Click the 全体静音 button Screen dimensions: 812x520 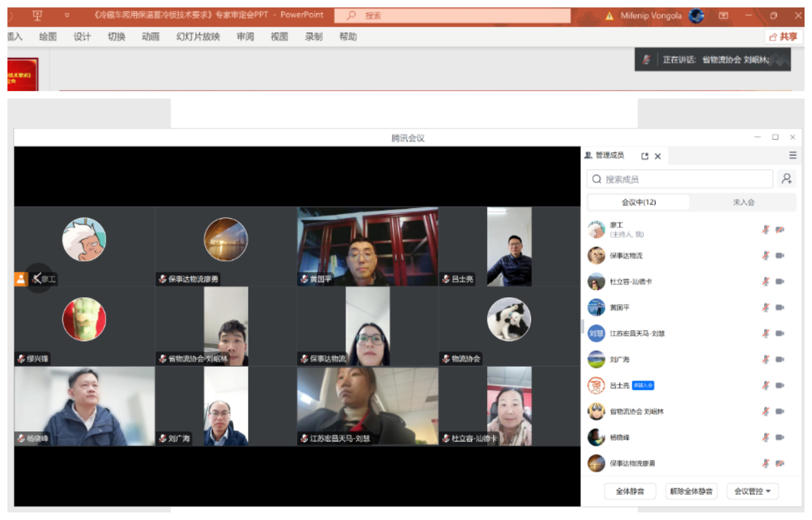click(x=630, y=492)
